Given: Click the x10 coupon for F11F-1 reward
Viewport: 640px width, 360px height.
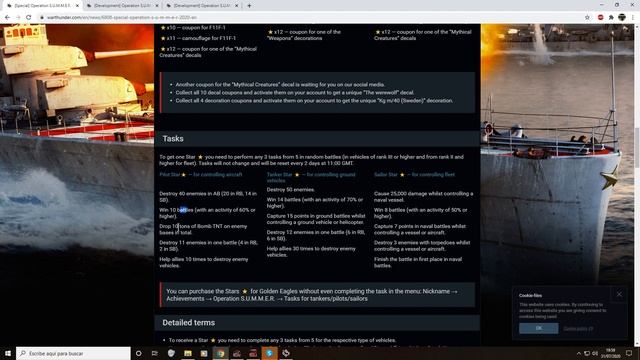Looking at the screenshot, I should pos(193,28).
